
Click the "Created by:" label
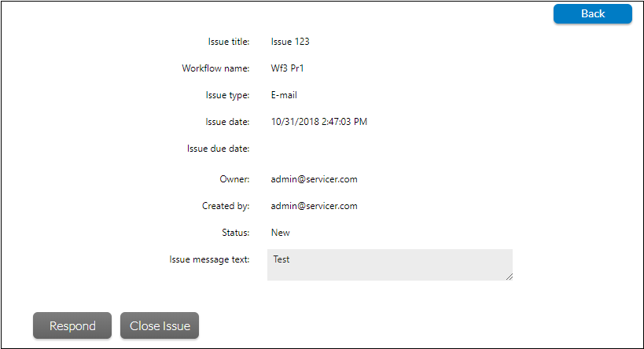point(226,206)
